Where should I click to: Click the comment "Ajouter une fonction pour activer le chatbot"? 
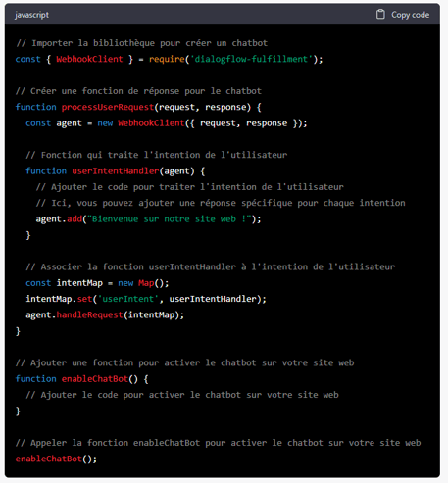[185, 363]
